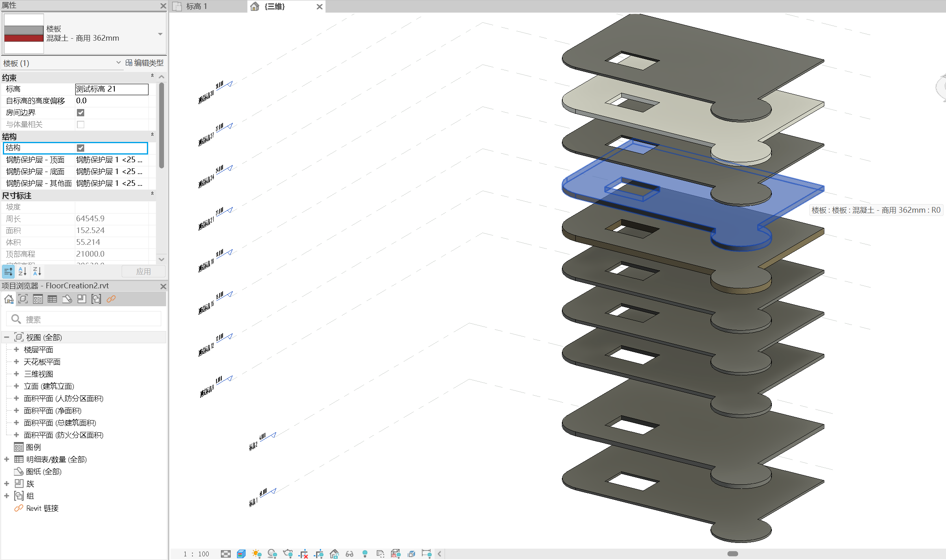The width and height of the screenshot is (946, 560).
Task: Toggle Sun Path icon in view bar
Action: click(x=256, y=554)
